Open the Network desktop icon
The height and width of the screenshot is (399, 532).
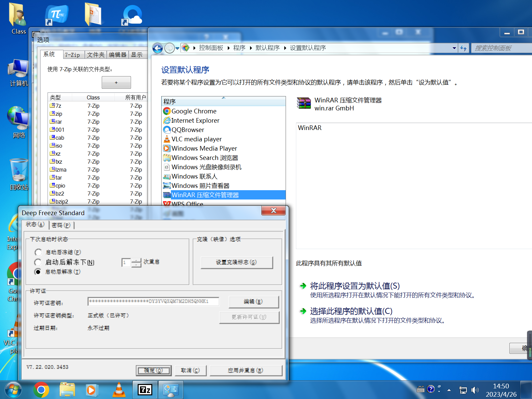(18, 122)
